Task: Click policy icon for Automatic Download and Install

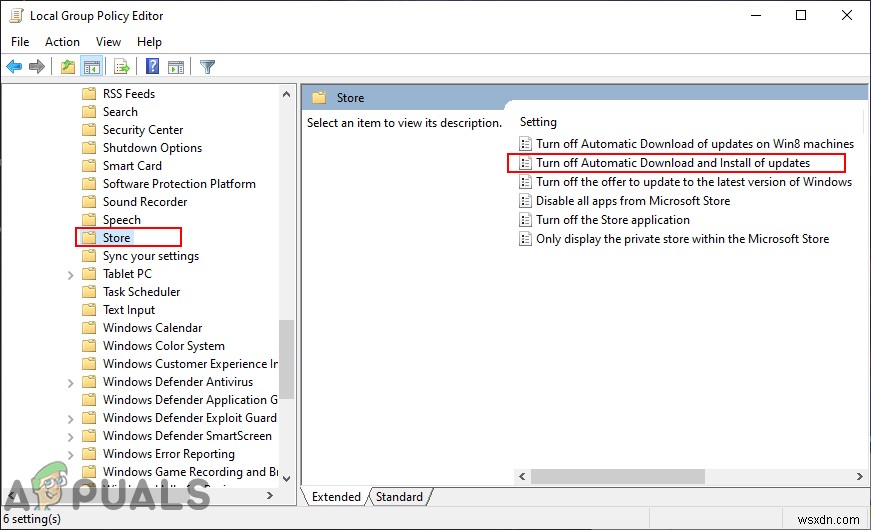Action: click(525, 163)
